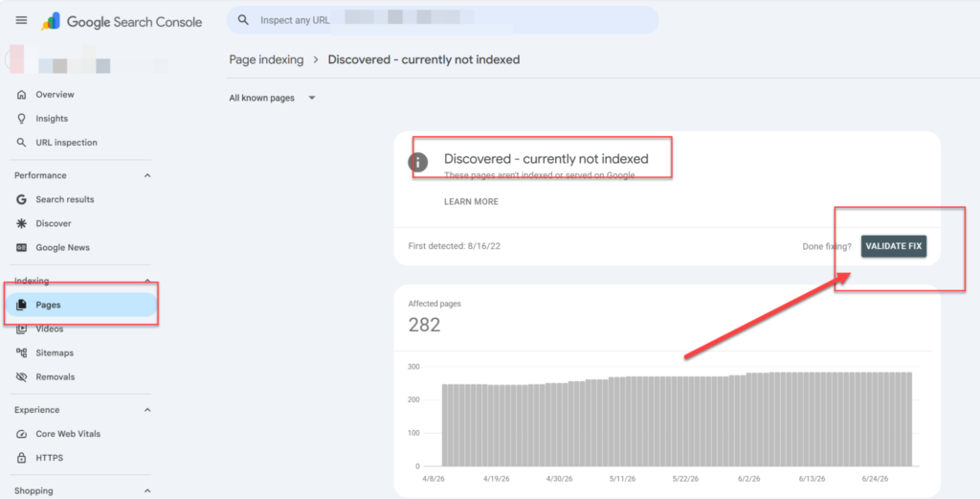Click the Discovered - currently not indexed breadcrumb
The width and height of the screenshot is (980, 499).
point(424,60)
